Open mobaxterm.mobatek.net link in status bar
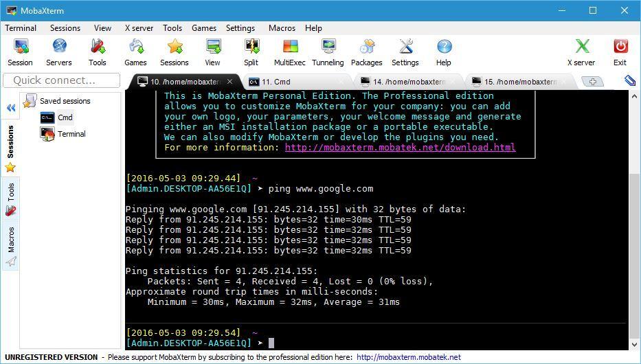The height and width of the screenshot is (364, 641). coord(408,357)
